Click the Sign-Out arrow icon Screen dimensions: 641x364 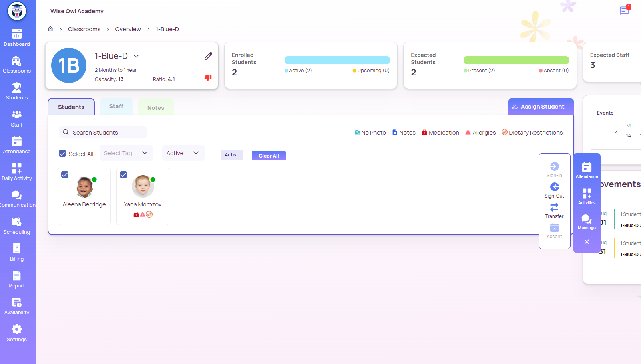coord(554,187)
